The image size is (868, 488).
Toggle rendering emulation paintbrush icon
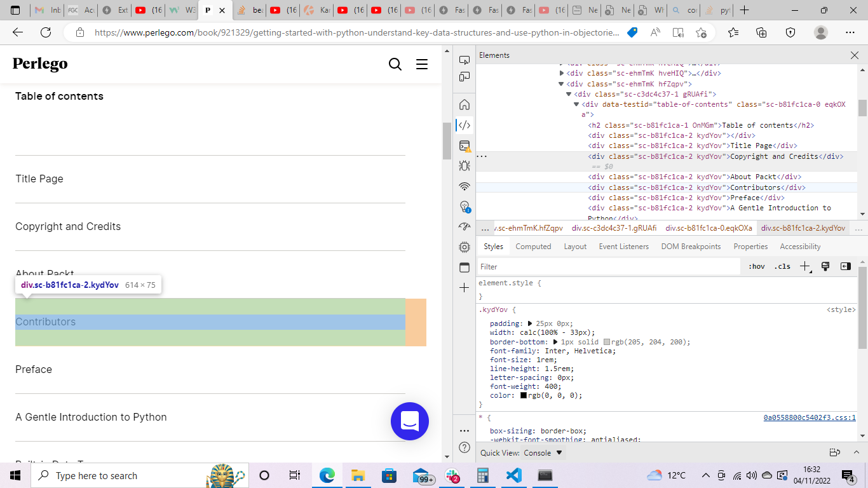[825, 266]
